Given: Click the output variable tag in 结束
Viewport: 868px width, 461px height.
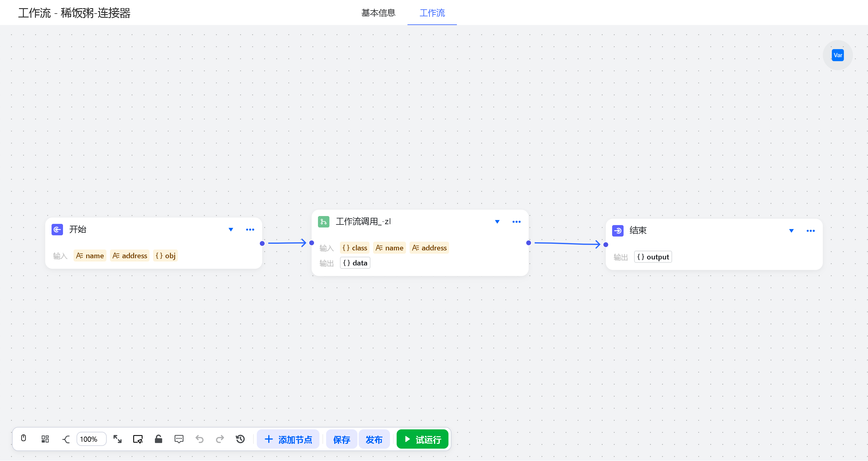Looking at the screenshot, I should pyautogui.click(x=653, y=257).
